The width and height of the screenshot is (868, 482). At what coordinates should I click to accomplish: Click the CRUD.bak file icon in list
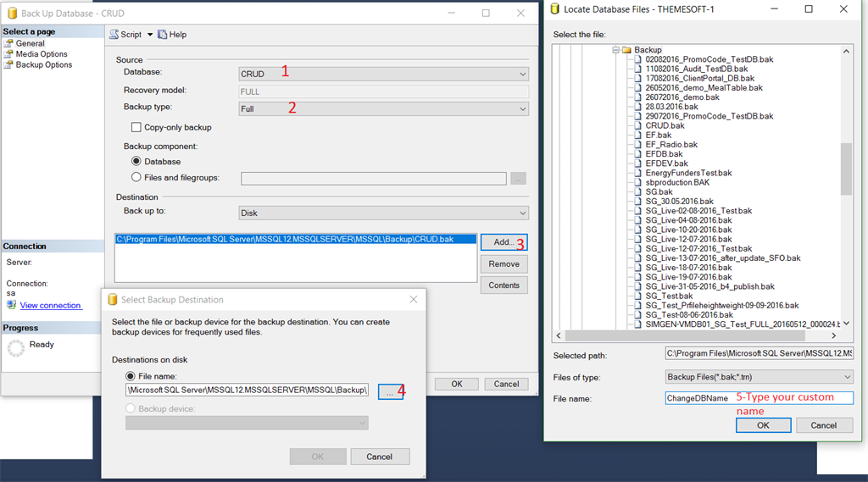(637, 125)
